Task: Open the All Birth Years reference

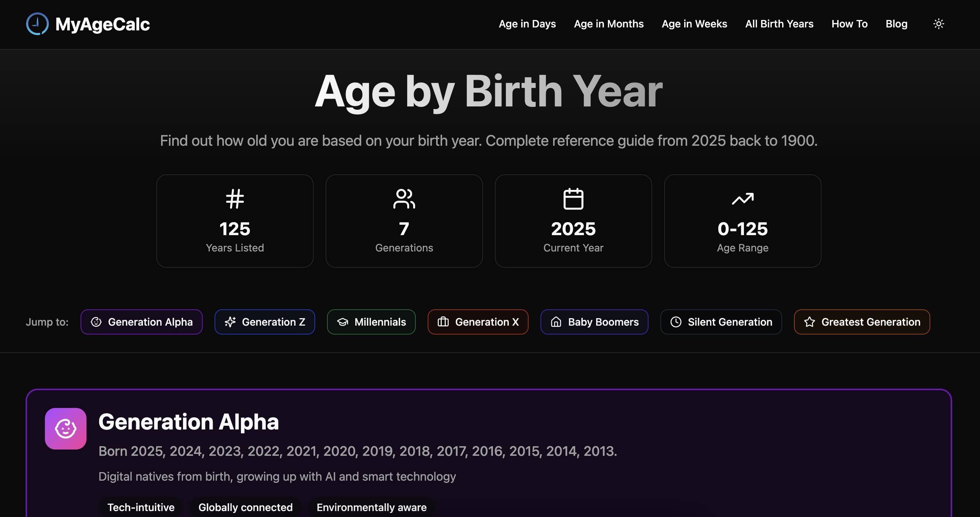Action: (x=779, y=24)
